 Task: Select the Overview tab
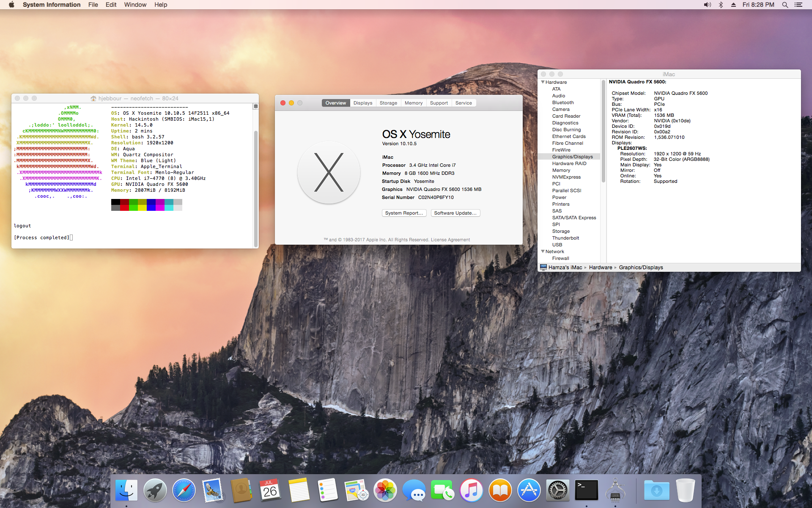coord(336,103)
